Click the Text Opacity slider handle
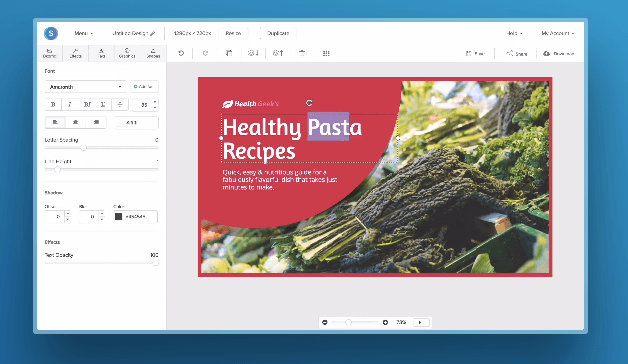The image size is (628, 364). (x=155, y=263)
